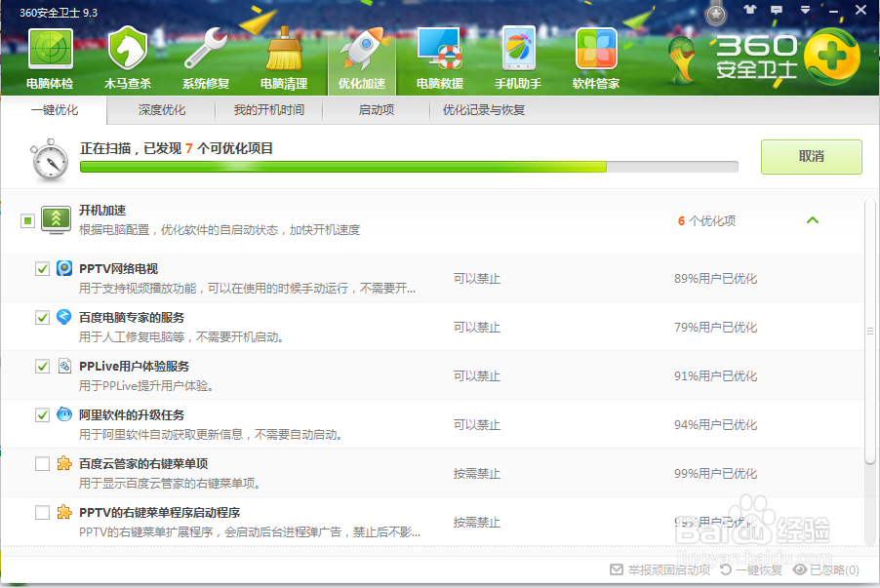The image size is (880, 588).
Task: Check 百度云管家的右键菜单项 checkbox
Action: tap(42, 463)
